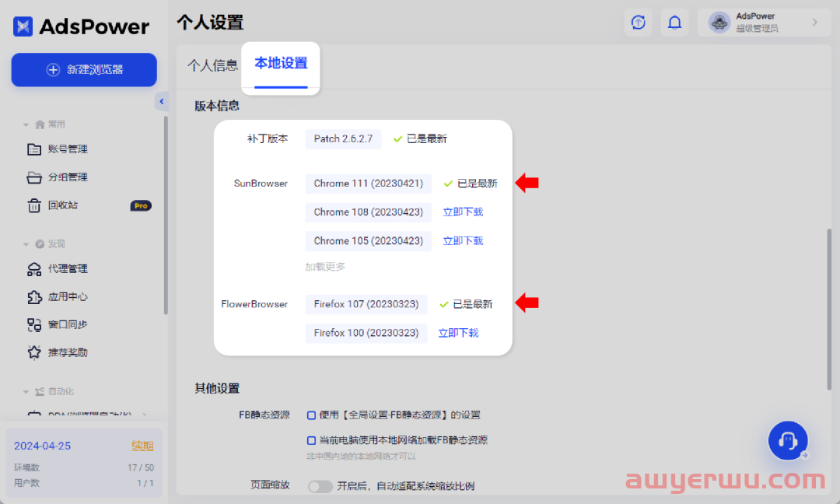840x504 pixels.
Task: Click the main content vertical scrollbar
Action: [x=829, y=310]
